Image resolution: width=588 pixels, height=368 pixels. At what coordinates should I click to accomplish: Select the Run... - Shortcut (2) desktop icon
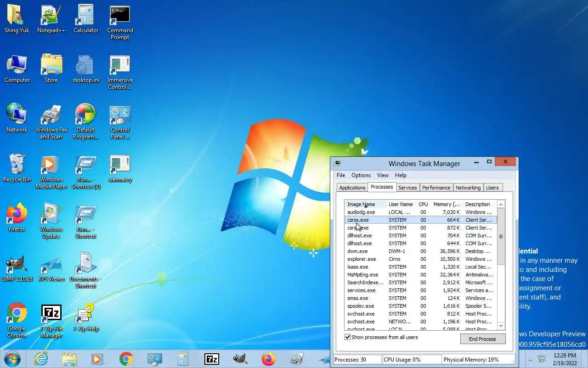(86, 172)
